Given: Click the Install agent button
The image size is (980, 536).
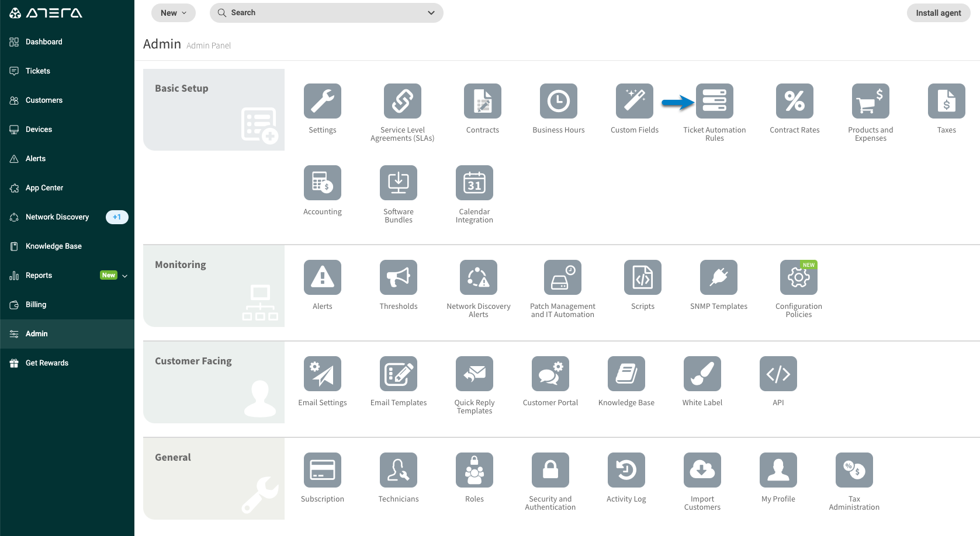Looking at the screenshot, I should click(x=939, y=13).
